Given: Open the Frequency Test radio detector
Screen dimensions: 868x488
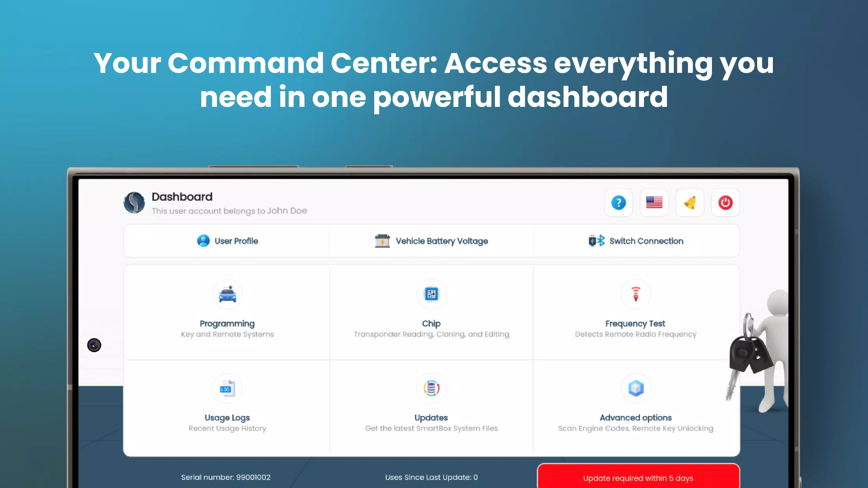Looking at the screenshot, I should [x=635, y=310].
